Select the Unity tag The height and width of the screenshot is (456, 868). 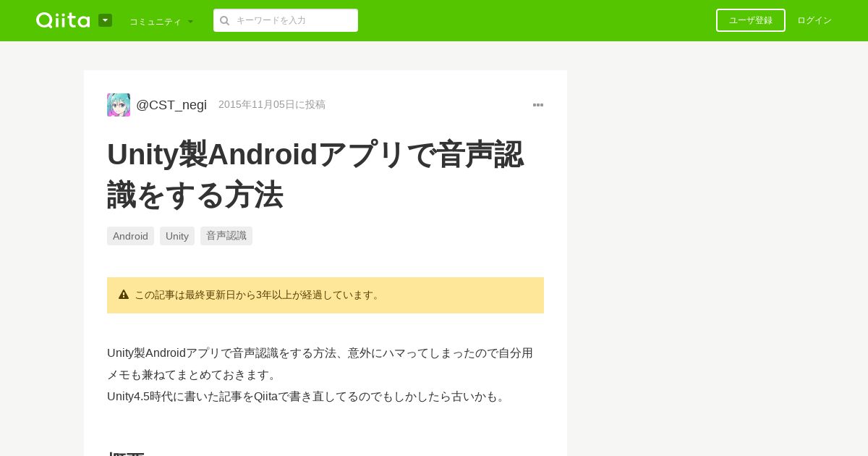click(x=177, y=236)
